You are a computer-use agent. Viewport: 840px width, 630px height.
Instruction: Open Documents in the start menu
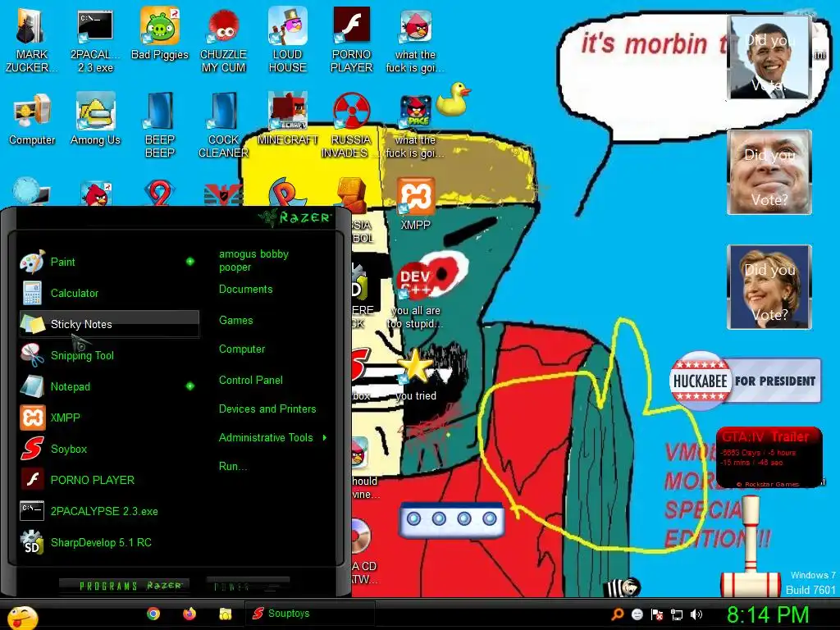[246, 290]
